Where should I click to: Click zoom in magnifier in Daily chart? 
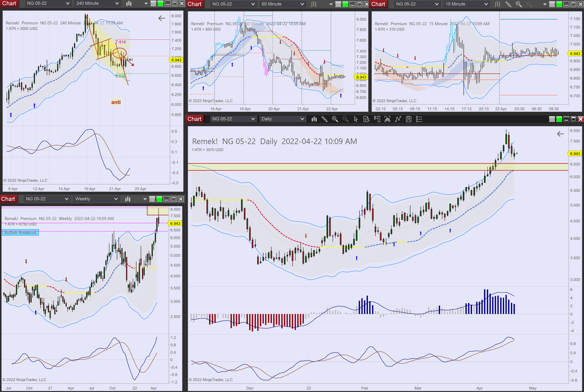coord(335,119)
